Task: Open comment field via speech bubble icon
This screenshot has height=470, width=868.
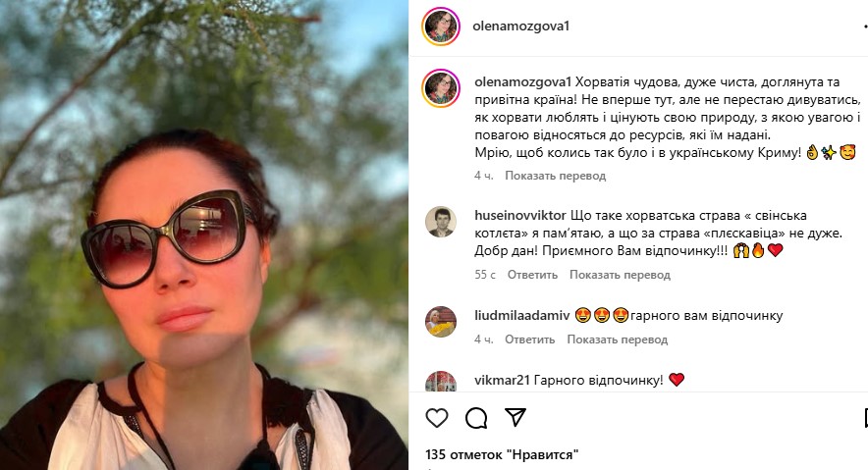Action: 476,418
